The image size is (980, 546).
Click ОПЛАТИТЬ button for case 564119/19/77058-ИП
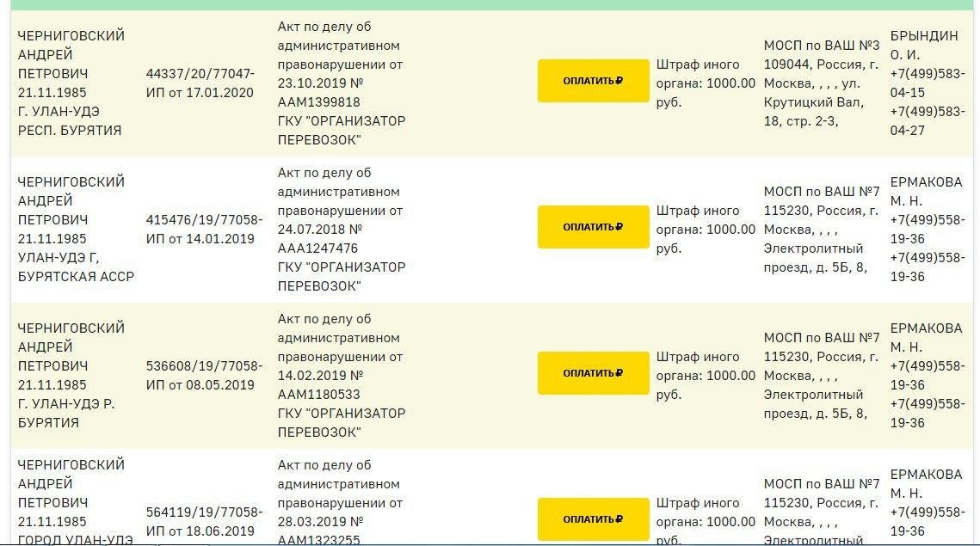tap(593, 519)
